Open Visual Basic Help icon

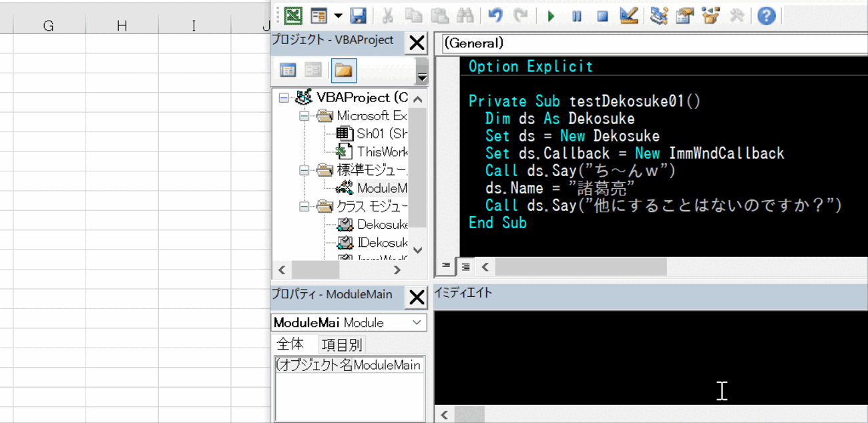[767, 15]
